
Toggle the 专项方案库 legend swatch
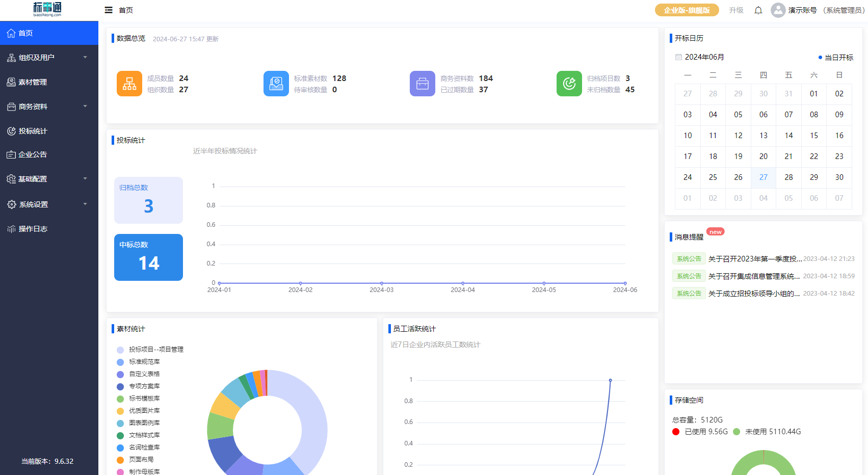coord(120,386)
